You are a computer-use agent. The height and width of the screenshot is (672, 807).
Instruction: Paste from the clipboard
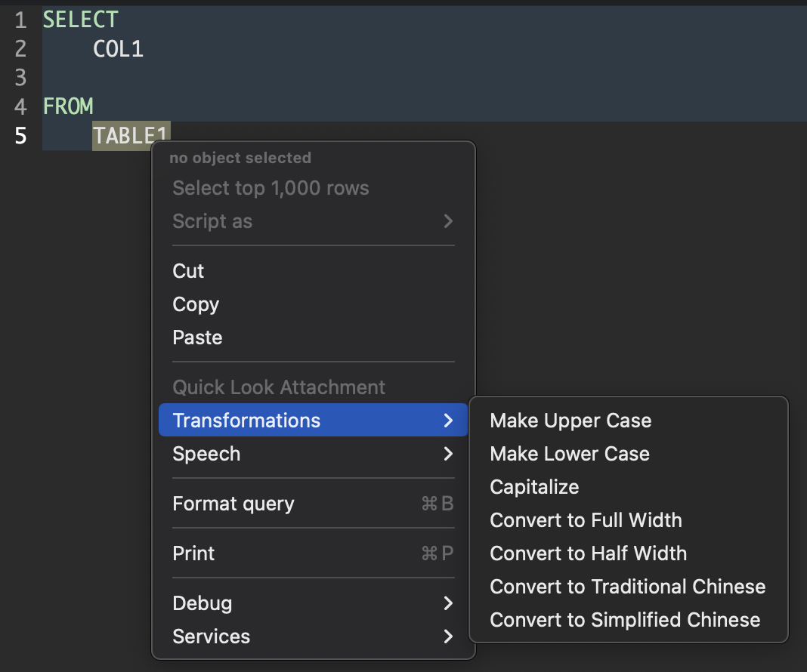click(x=197, y=337)
